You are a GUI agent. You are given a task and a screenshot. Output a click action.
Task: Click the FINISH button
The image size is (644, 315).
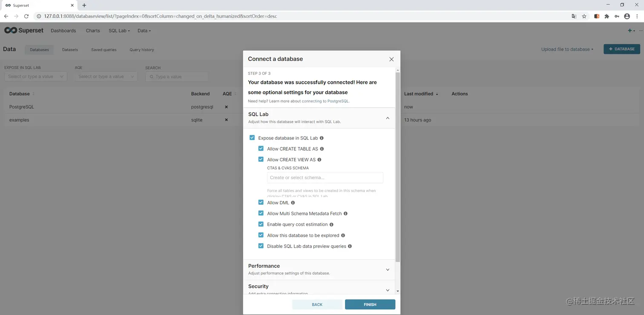pos(370,304)
